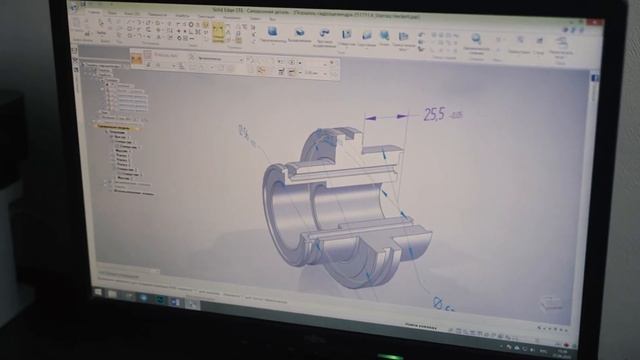Close the Solid Edge window

click(595, 22)
